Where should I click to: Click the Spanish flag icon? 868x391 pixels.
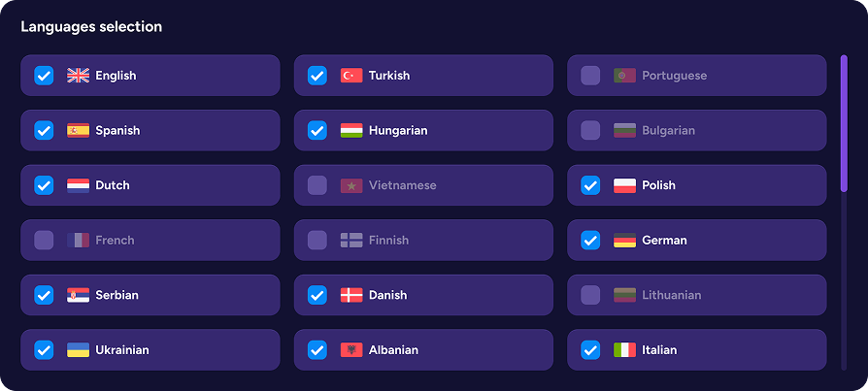point(78,131)
